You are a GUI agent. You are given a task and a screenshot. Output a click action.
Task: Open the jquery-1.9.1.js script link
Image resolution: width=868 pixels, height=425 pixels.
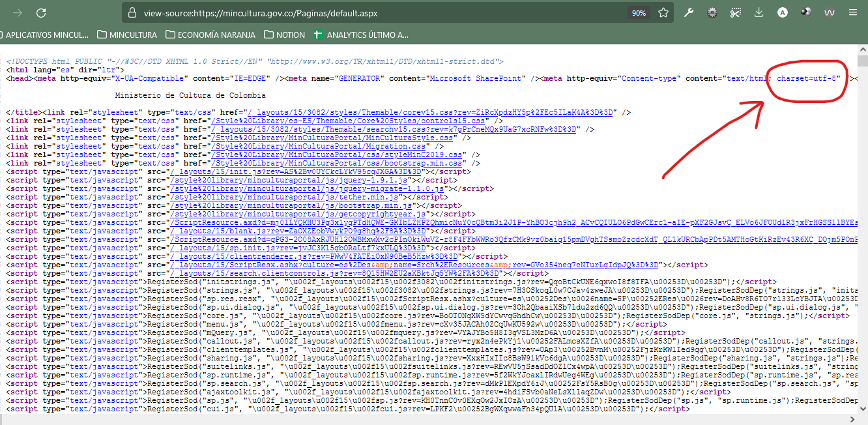point(289,180)
